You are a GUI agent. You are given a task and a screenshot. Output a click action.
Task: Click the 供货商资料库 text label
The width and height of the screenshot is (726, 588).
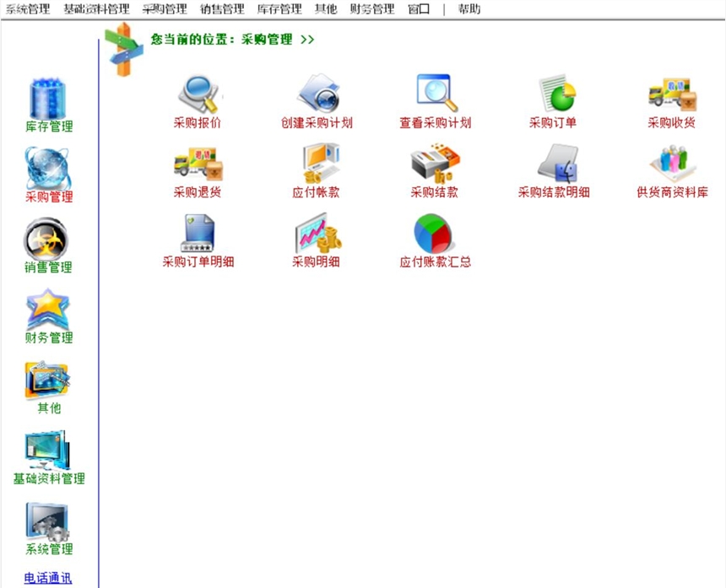click(673, 192)
